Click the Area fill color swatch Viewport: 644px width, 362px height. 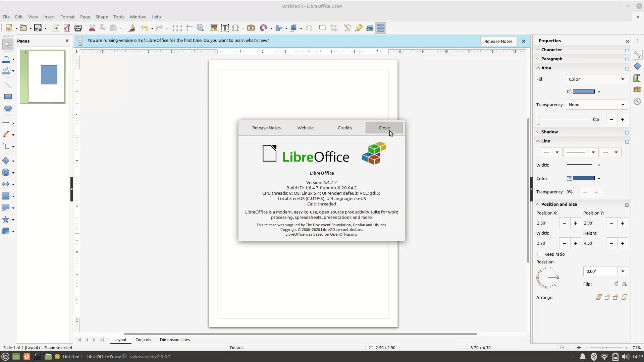584,92
